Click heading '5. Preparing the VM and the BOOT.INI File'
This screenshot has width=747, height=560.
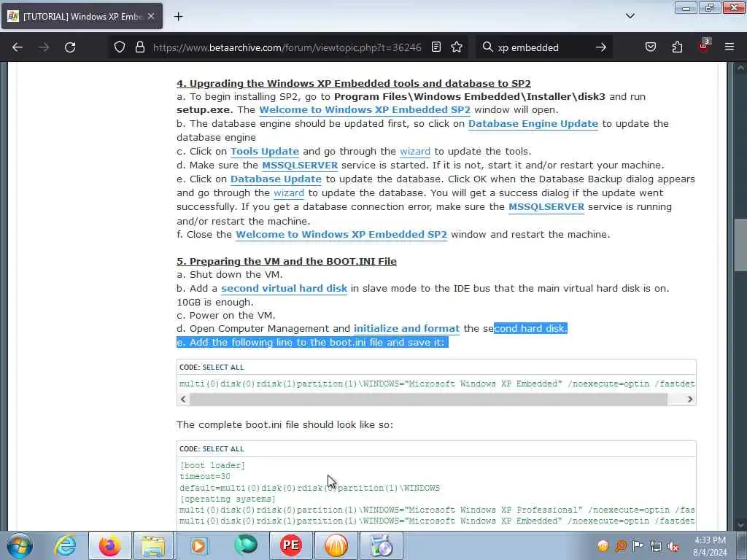coord(286,262)
